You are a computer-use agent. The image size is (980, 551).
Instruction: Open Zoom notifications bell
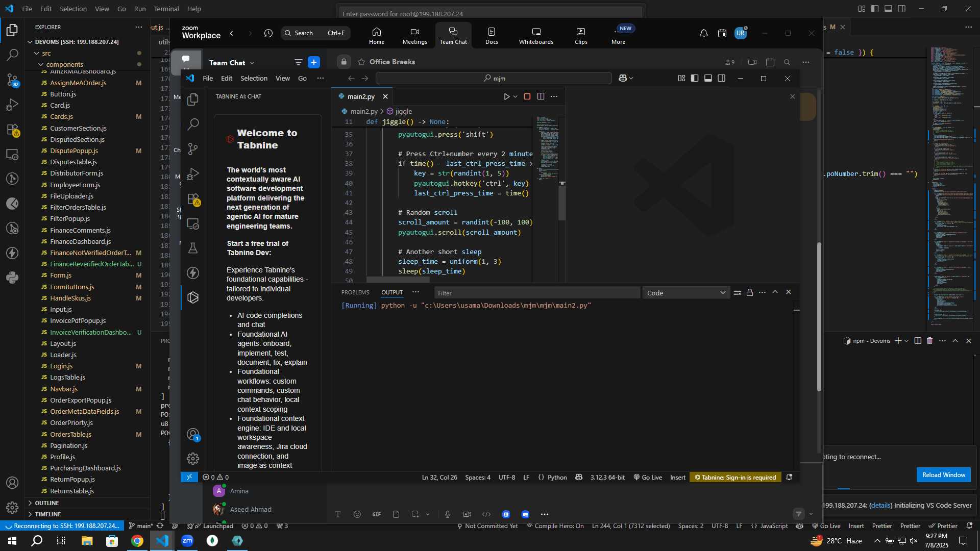pyautogui.click(x=703, y=33)
